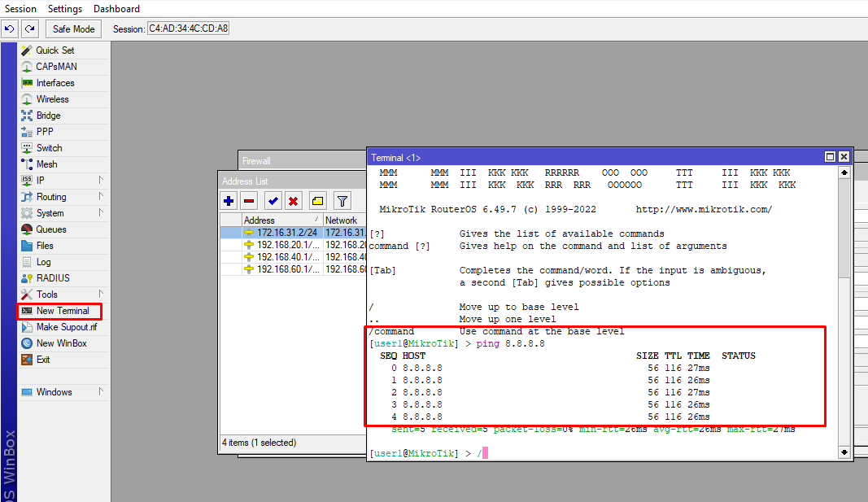Open Switch in sidebar
868x502 pixels.
pos(63,148)
